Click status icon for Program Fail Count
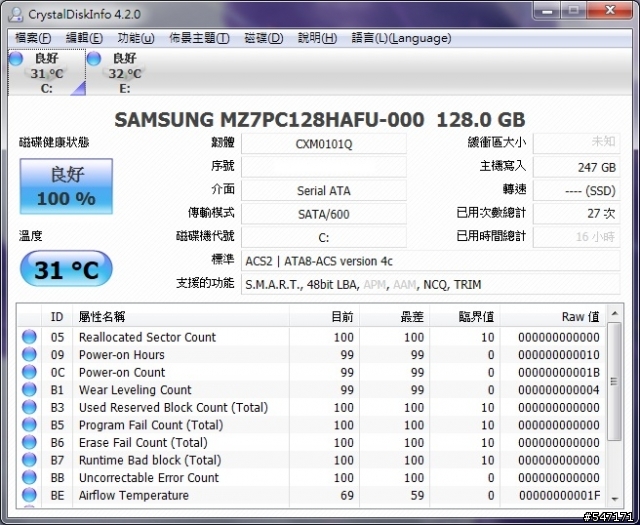 click(x=29, y=425)
